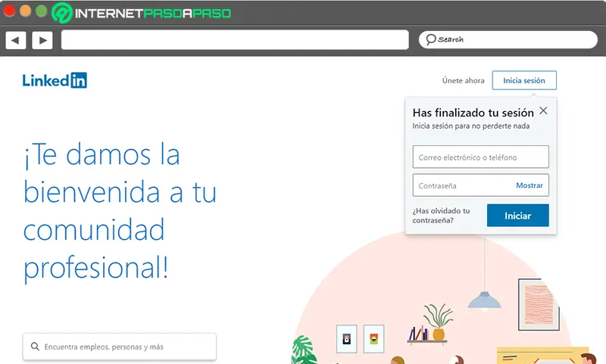Focus the Encuentra empleos, personas y más search box
Image resolution: width=606 pixels, height=364 pixels.
120,347
